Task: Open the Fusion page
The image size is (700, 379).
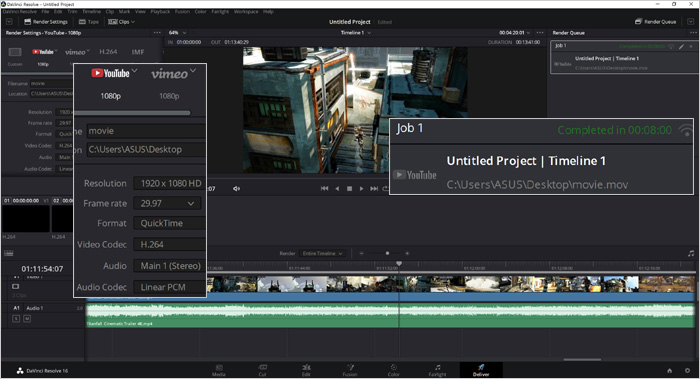Action: tap(350, 370)
